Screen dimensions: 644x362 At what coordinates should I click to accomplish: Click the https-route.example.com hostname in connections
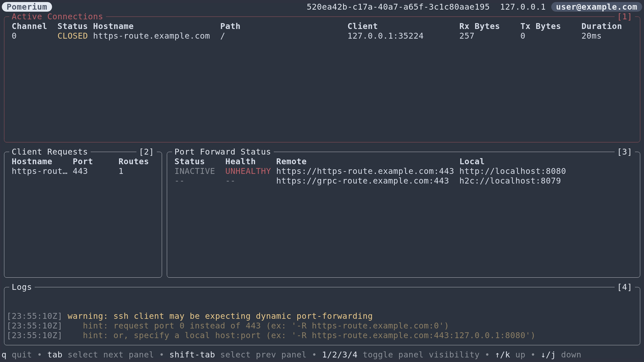[151, 36]
